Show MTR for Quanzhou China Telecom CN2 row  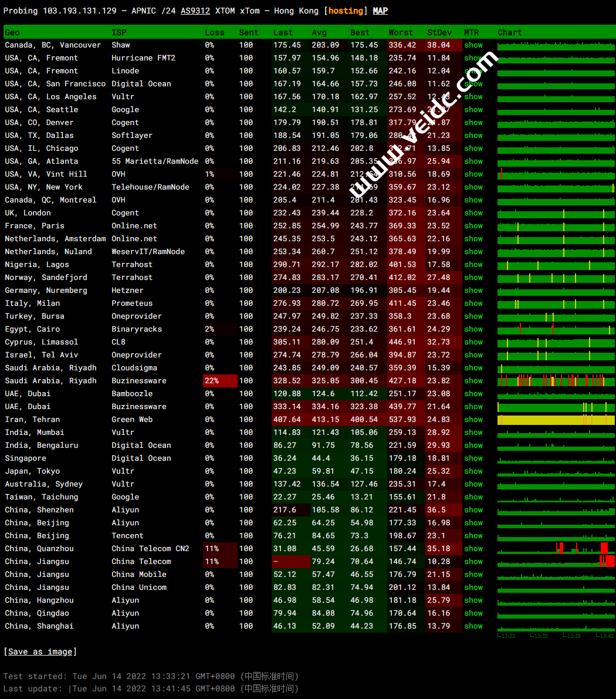click(x=473, y=549)
